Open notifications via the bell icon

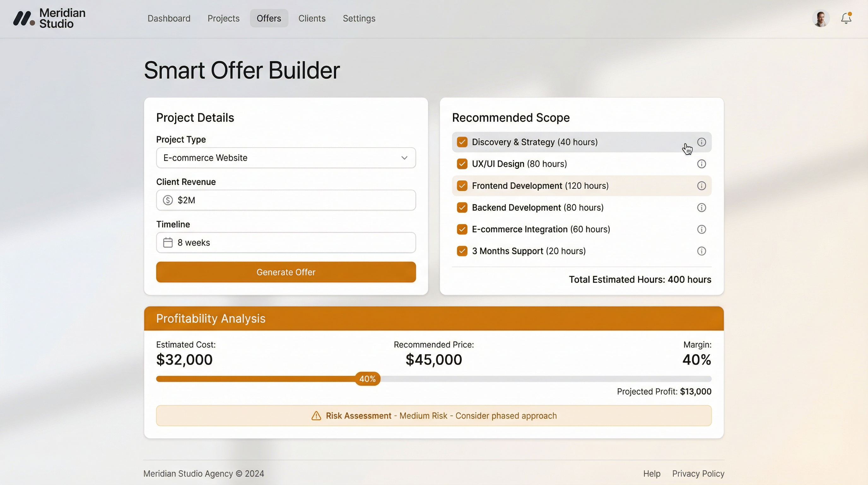point(846,18)
